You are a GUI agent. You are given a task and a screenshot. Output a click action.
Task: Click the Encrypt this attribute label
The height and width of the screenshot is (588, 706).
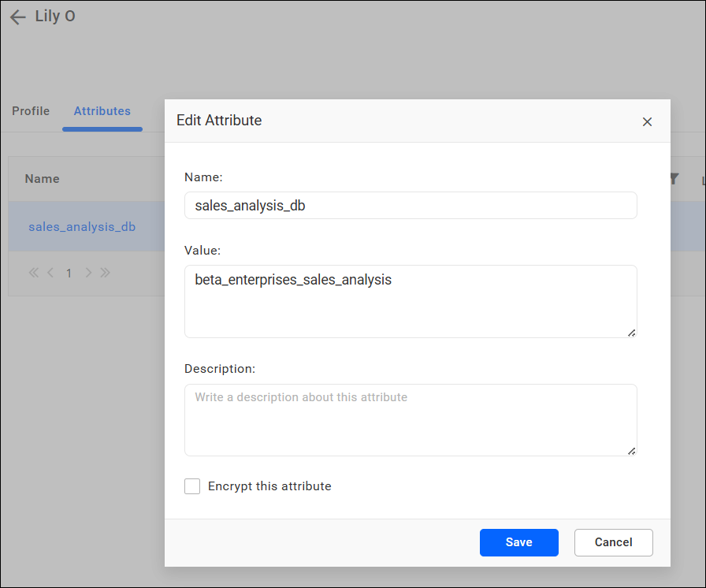269,486
